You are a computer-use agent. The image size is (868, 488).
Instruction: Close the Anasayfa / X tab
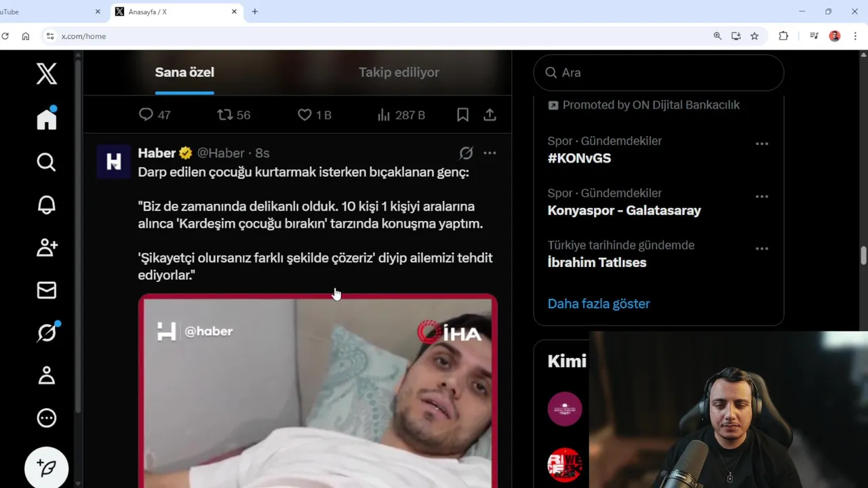(234, 12)
